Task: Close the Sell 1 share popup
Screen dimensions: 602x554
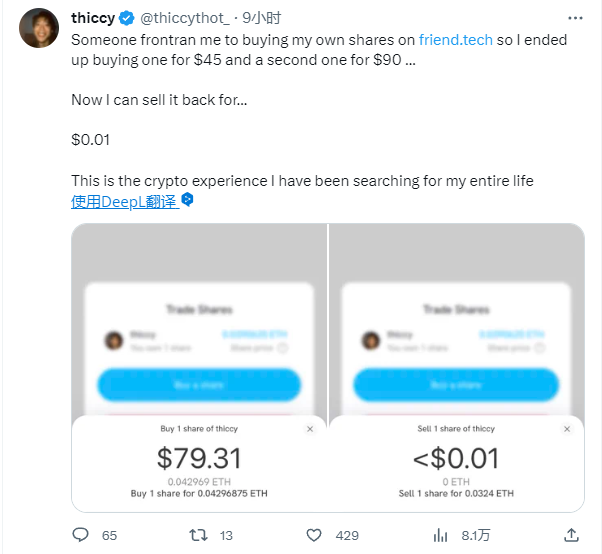Action: pos(567,428)
